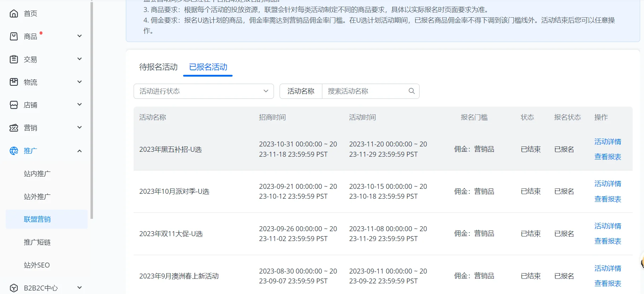Click the B2B2C中心 cube icon

pos(14,288)
